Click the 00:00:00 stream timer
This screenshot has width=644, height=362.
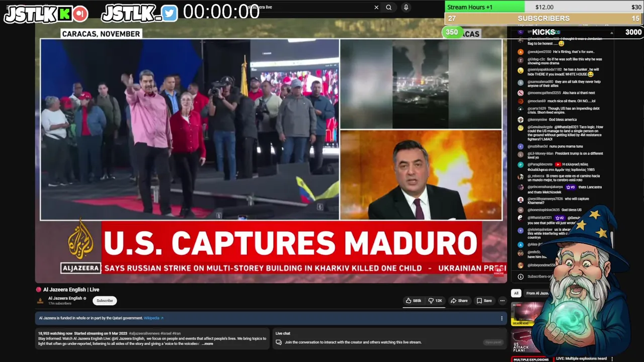click(221, 12)
